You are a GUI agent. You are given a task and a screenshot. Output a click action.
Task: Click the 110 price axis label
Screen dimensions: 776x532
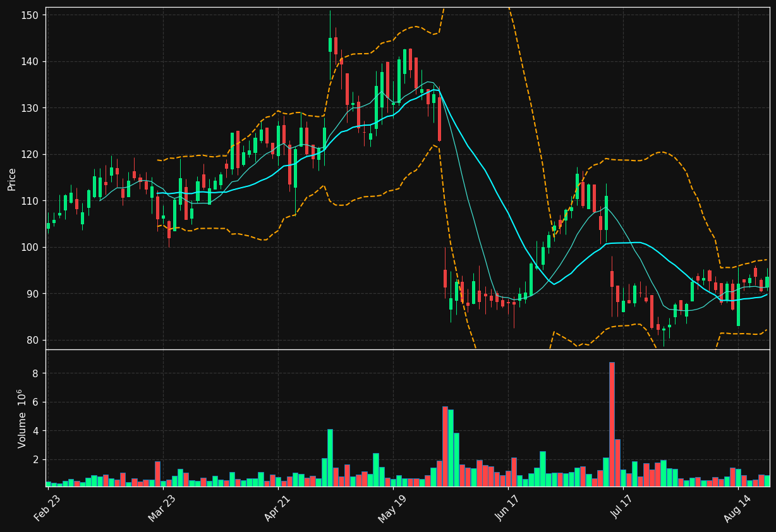coord(30,201)
